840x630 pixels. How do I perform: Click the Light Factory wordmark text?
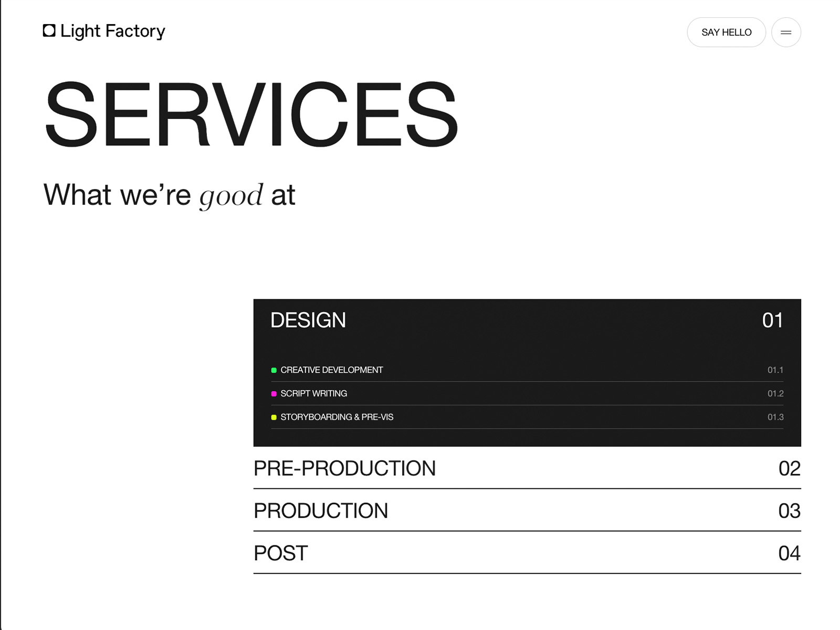point(112,31)
